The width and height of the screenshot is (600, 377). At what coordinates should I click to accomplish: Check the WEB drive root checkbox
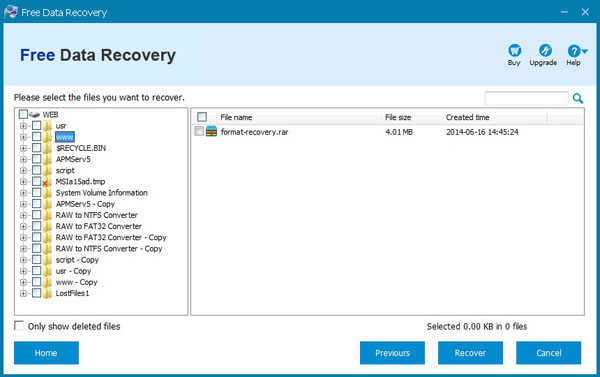coord(23,114)
